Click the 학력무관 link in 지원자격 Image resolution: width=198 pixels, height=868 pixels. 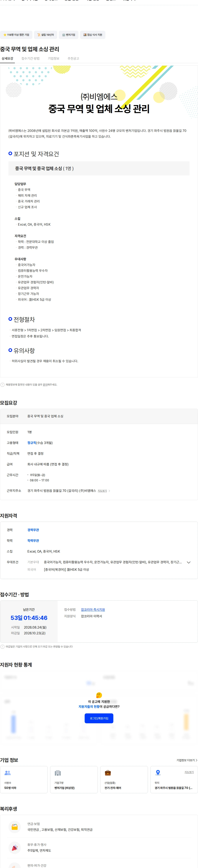point(33,540)
